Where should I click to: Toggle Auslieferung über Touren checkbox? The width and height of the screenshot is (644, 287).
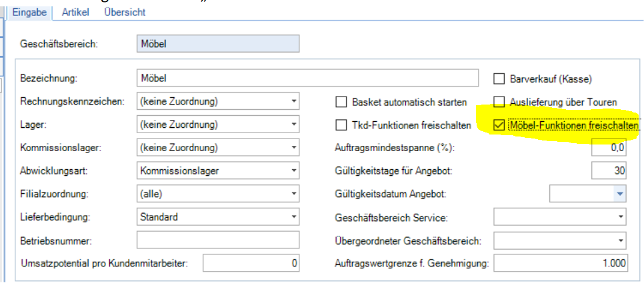coord(499,103)
